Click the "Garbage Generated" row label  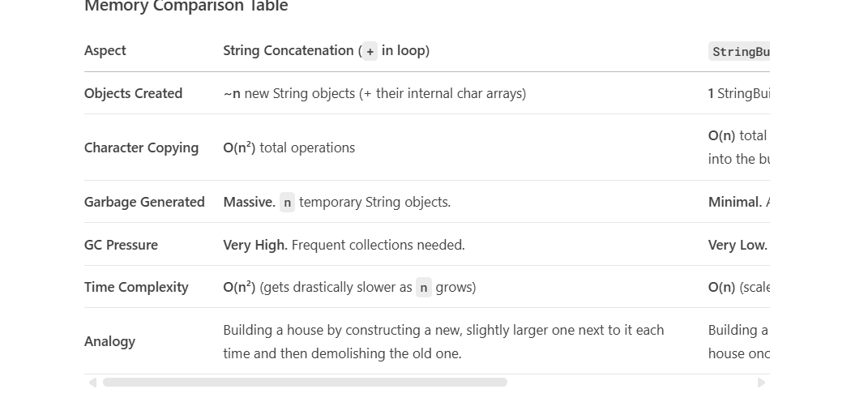(144, 202)
